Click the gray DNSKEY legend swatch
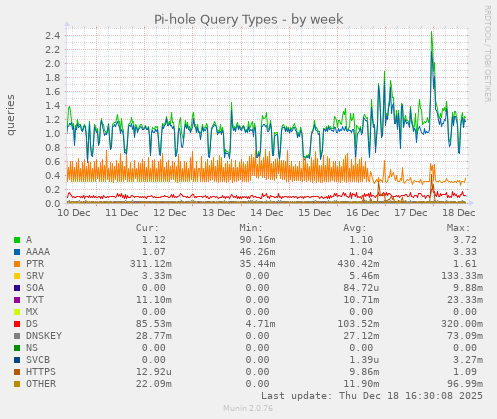Screen dimensions: 497x419 click(17, 336)
